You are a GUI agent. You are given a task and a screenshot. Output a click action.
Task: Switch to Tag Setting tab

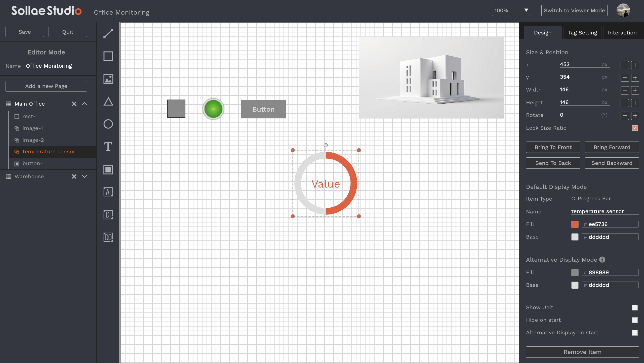(x=582, y=32)
